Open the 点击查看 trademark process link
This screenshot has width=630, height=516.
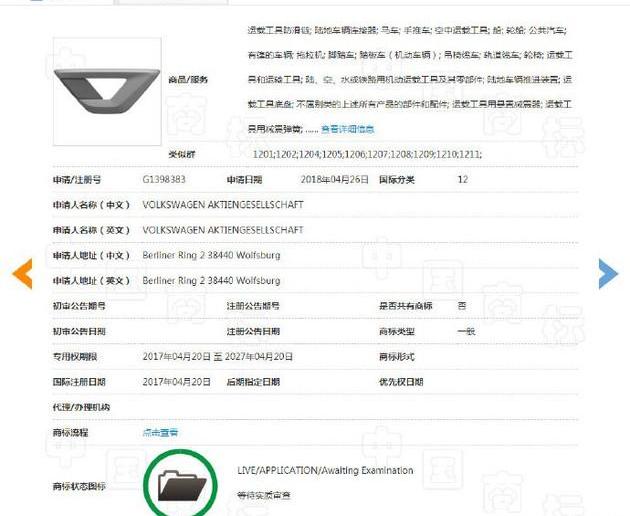[160, 433]
